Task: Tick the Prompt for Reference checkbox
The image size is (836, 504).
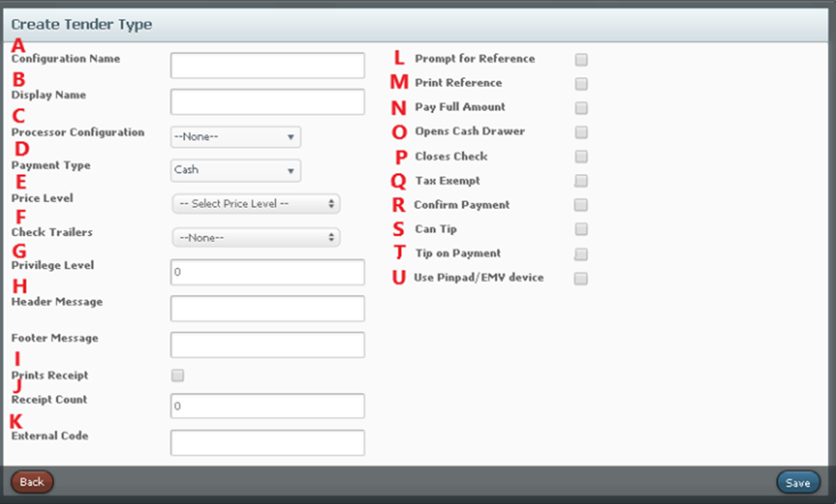Action: coord(581,60)
